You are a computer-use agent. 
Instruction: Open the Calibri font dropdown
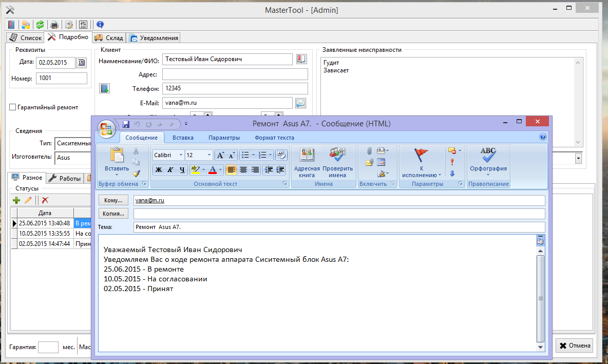coord(181,155)
